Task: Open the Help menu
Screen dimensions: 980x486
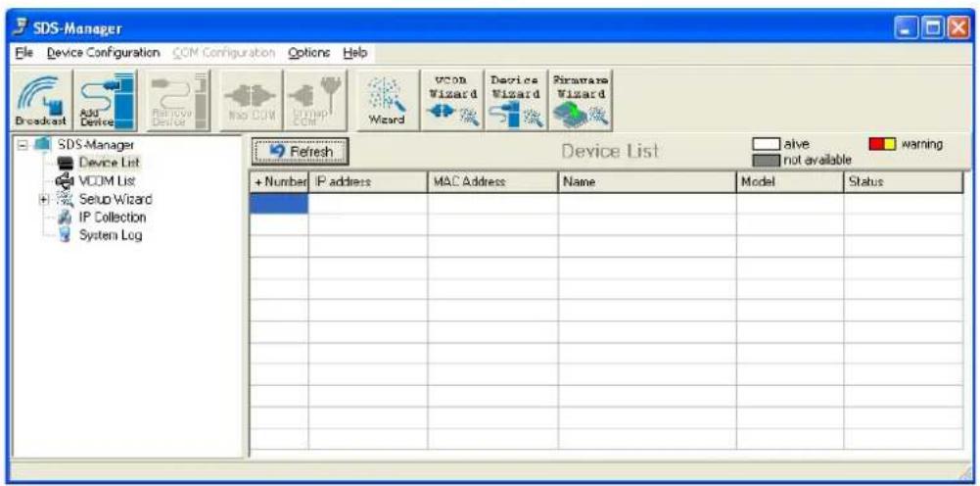Action: [354, 53]
